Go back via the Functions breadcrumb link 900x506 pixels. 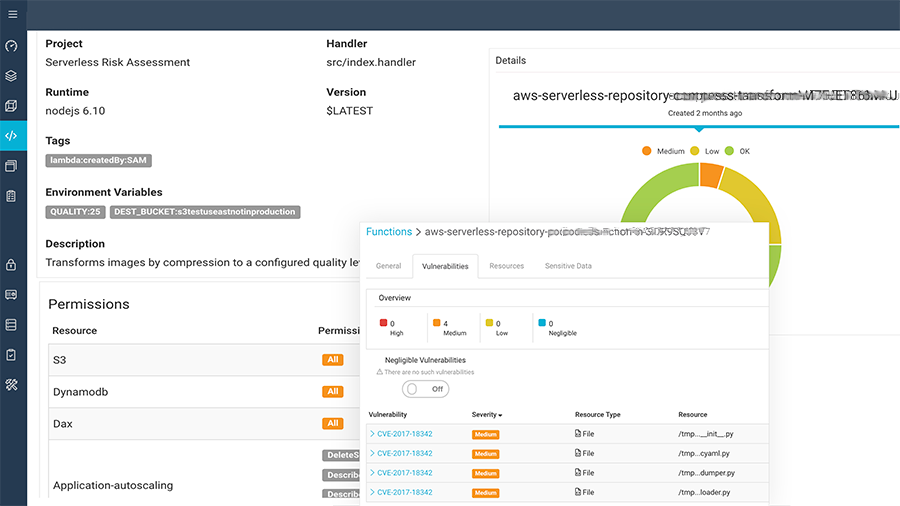coord(389,232)
